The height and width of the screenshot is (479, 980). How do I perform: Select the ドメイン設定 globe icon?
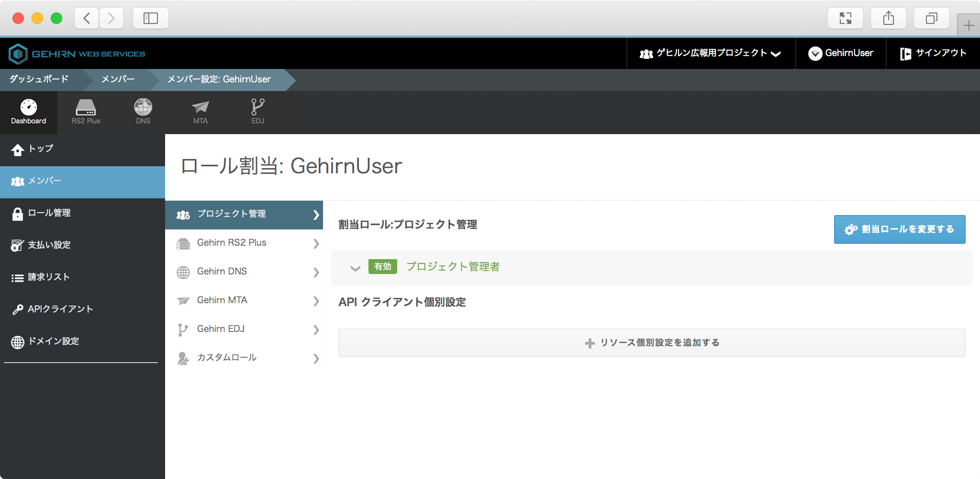tap(18, 342)
